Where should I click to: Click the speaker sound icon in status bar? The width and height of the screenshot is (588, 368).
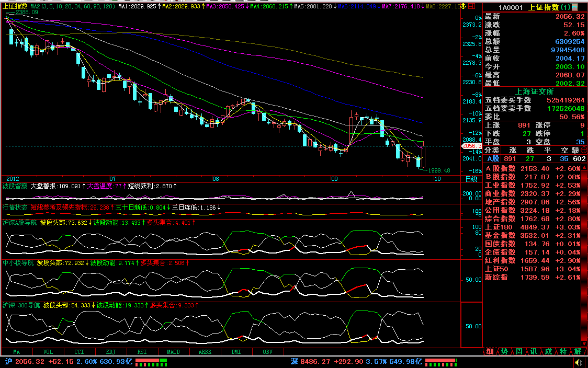[578, 362]
